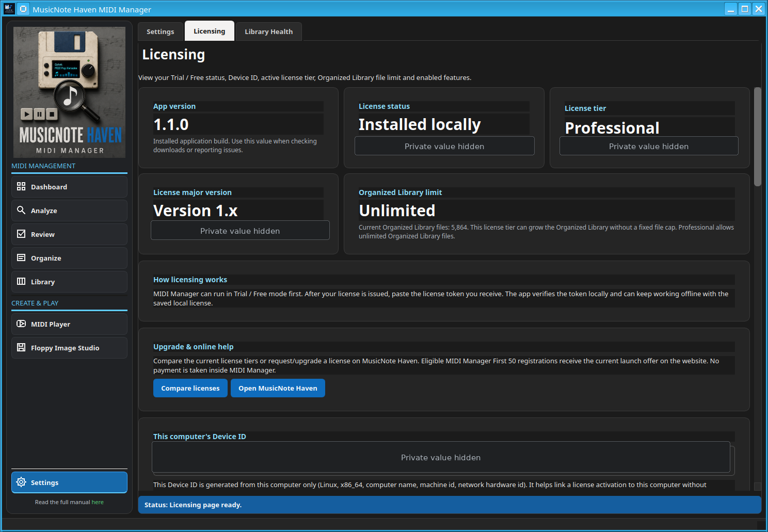Click 'This computer's Device ID' heading
This screenshot has width=768, height=532.
[200, 437]
